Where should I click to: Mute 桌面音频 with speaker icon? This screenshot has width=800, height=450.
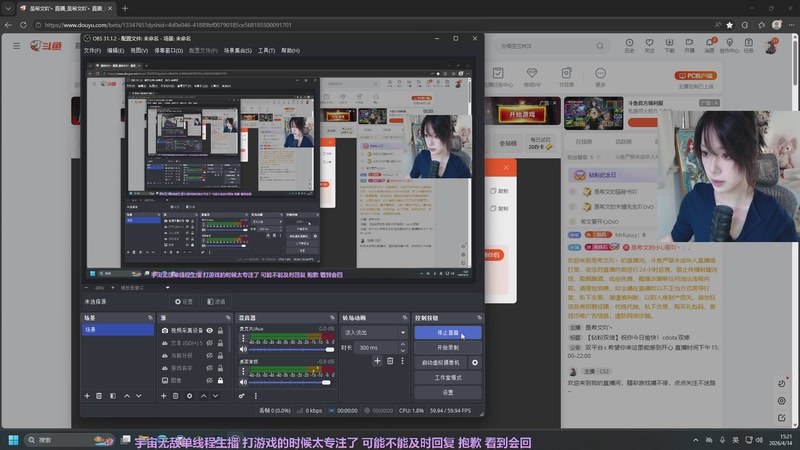(243, 382)
